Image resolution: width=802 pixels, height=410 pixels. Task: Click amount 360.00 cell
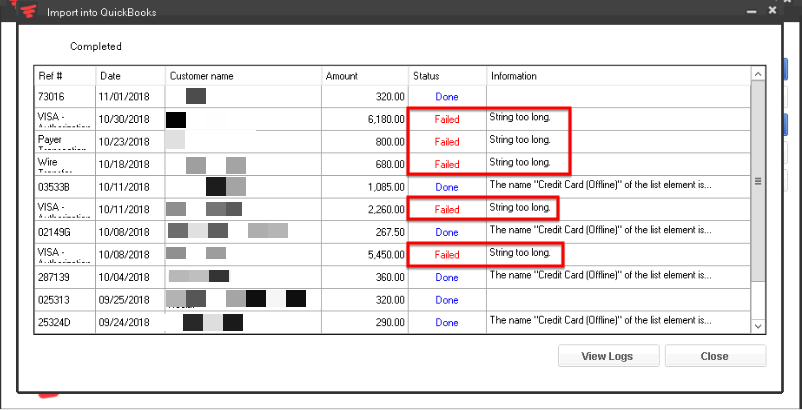point(365,277)
